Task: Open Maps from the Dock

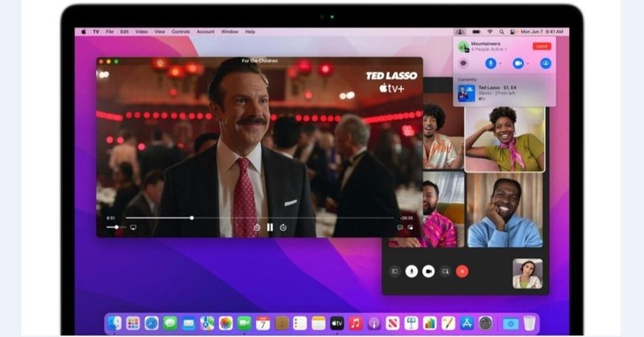Action: click(x=207, y=323)
